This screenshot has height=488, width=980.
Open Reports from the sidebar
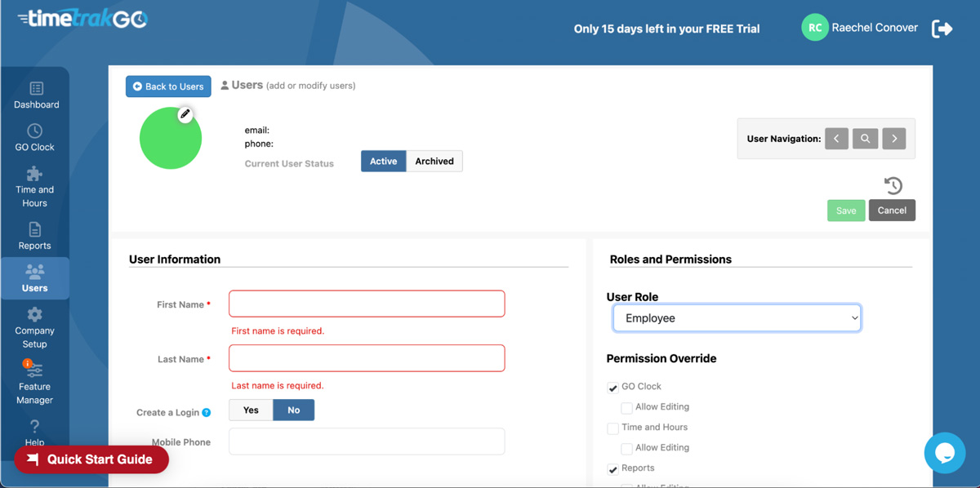point(35,237)
